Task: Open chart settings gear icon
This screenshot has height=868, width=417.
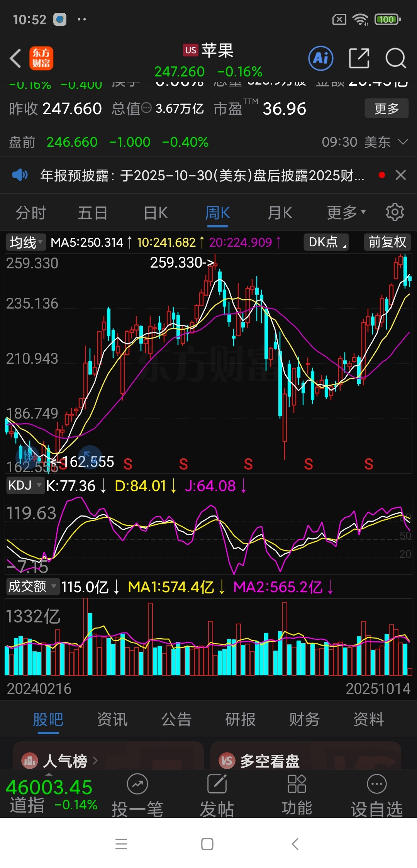Action: (395, 212)
